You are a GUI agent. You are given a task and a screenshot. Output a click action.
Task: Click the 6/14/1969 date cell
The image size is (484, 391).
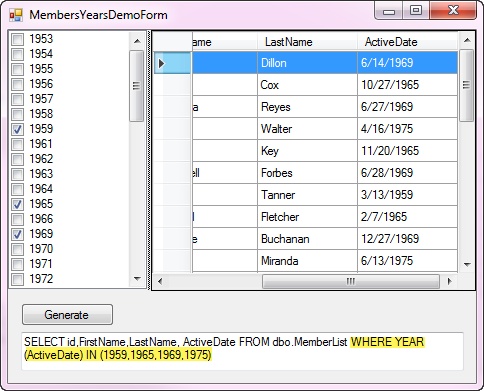[x=407, y=63]
